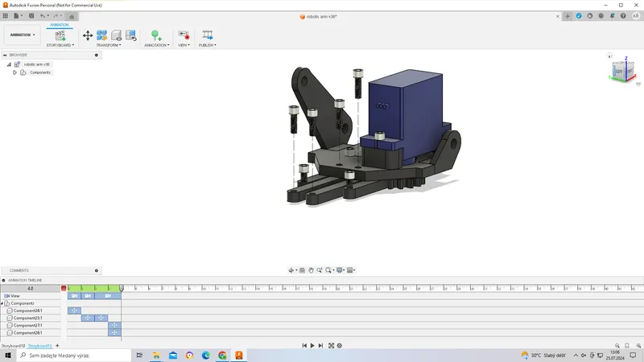Go to the Home tab icon
644x362 pixels.
tap(72, 16)
